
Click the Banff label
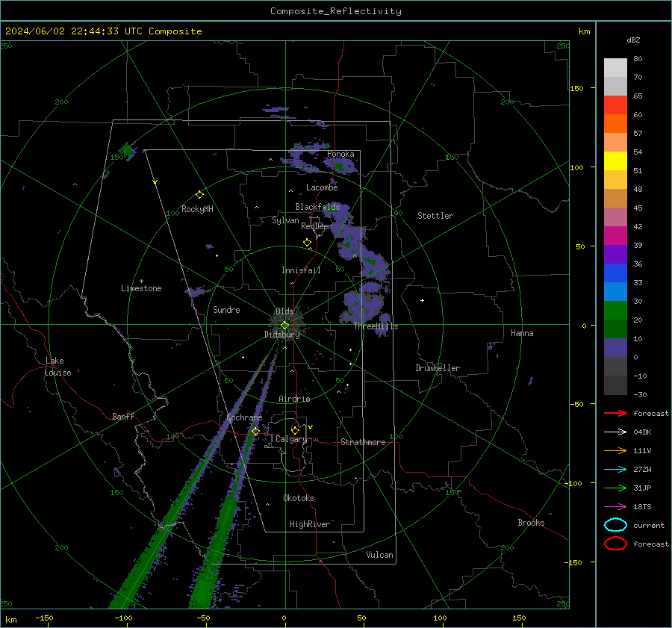tap(123, 416)
